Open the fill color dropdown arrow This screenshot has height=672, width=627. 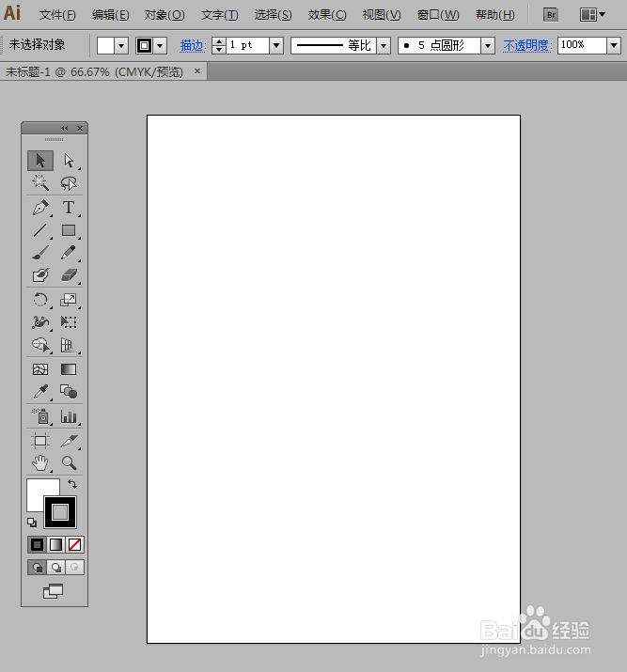click(121, 45)
